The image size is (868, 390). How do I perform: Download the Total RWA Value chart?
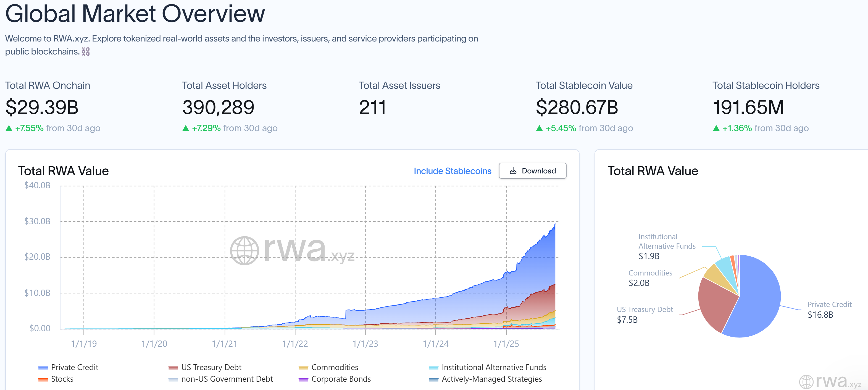tap(532, 171)
